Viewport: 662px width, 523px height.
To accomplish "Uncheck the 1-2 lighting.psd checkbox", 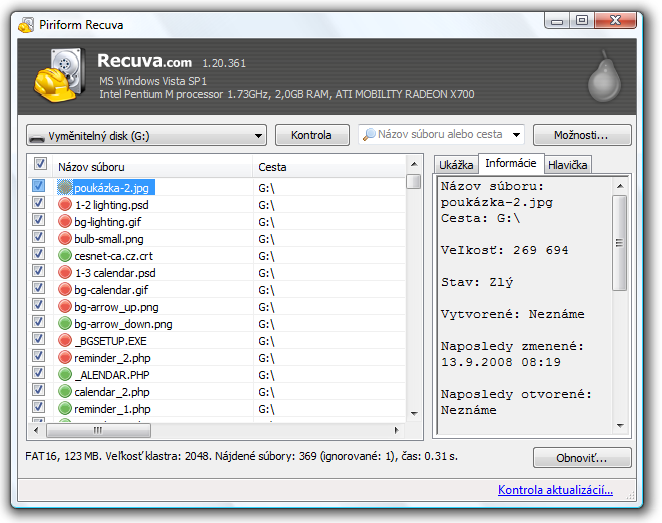I will (38, 203).
